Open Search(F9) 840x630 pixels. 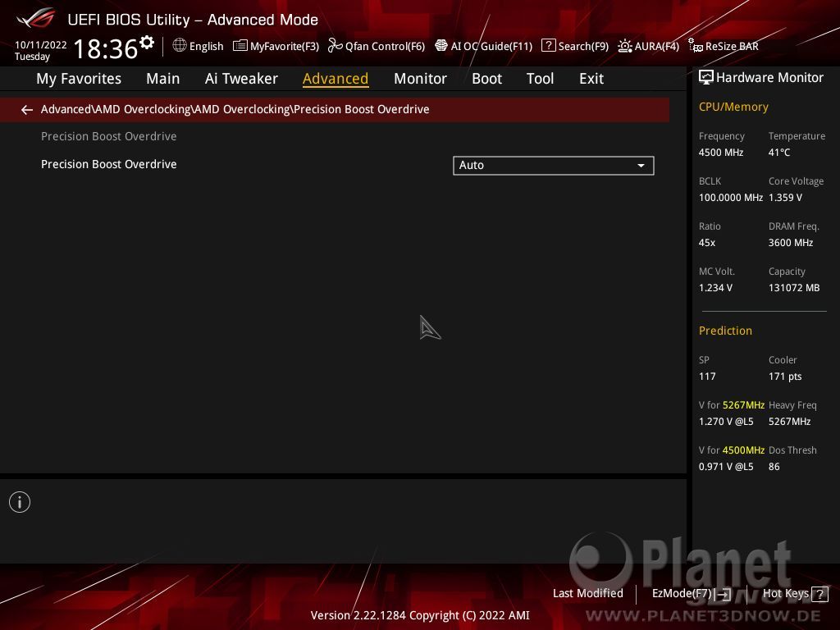(583, 47)
